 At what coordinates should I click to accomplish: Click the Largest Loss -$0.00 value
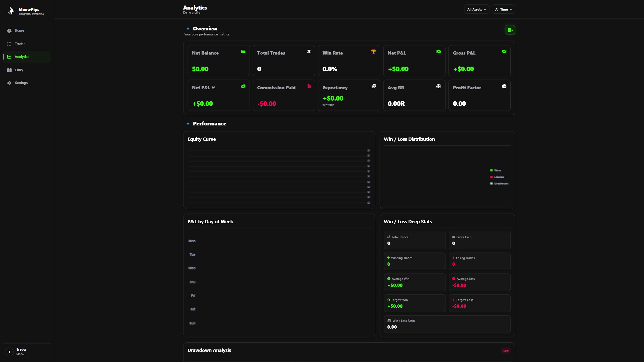459,306
